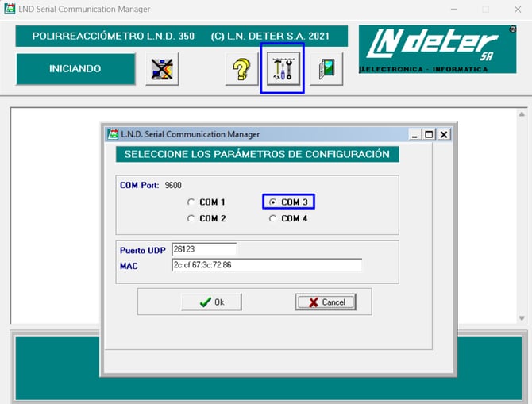Open help with the question mark icon
Image resolution: width=532 pixels, height=404 pixels.
click(241, 69)
